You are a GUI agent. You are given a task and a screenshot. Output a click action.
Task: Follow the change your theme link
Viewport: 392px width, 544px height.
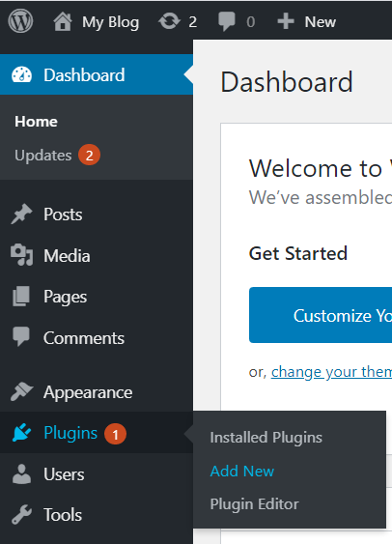[x=332, y=372]
